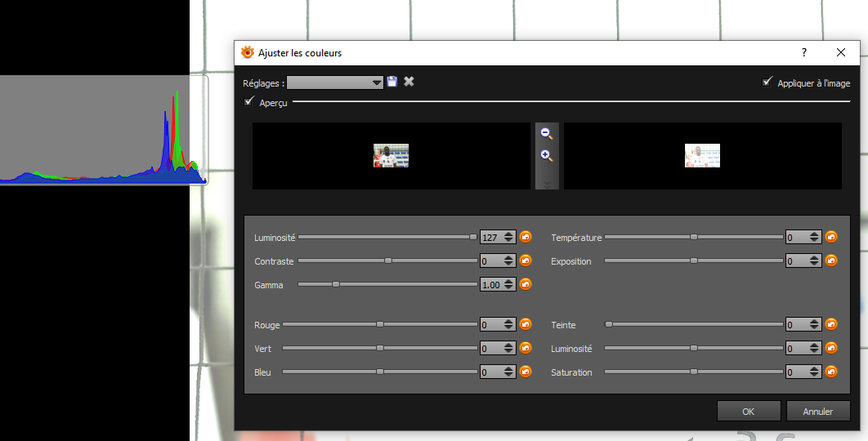868x441 pixels.
Task: Click the HSL Luminosité value stepper
Action: coord(803,349)
